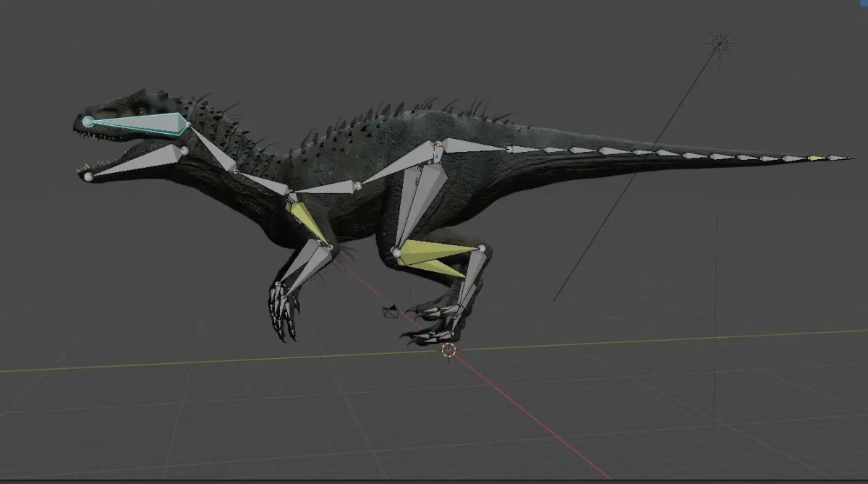Select the large yellow shin bone
The image size is (868, 484).
pyautogui.click(x=436, y=252)
